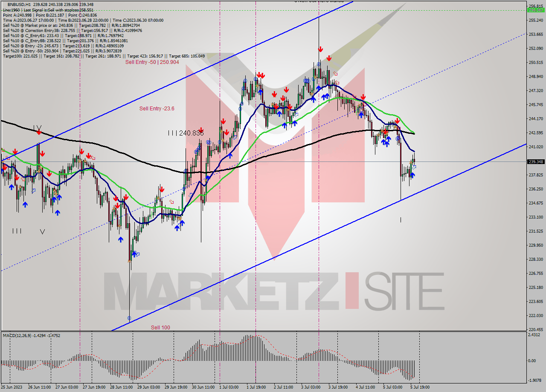
Task: Click the 220.455 price axis value
Action: [x=536, y=329]
